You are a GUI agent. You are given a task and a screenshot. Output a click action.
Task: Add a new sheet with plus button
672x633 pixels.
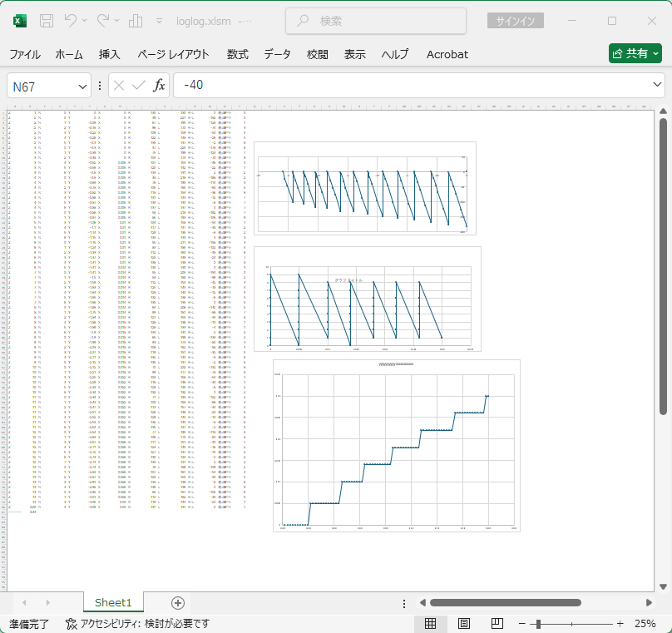pos(178,603)
